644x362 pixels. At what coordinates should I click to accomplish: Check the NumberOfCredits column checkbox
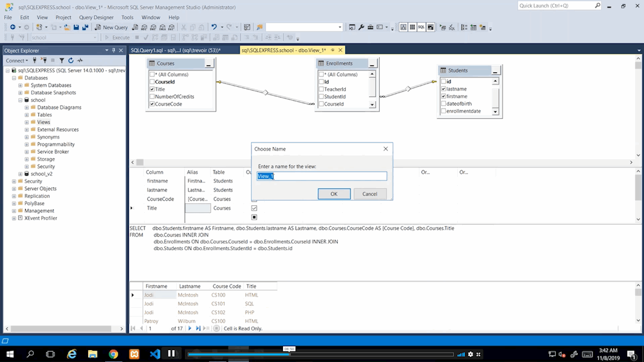(x=152, y=97)
